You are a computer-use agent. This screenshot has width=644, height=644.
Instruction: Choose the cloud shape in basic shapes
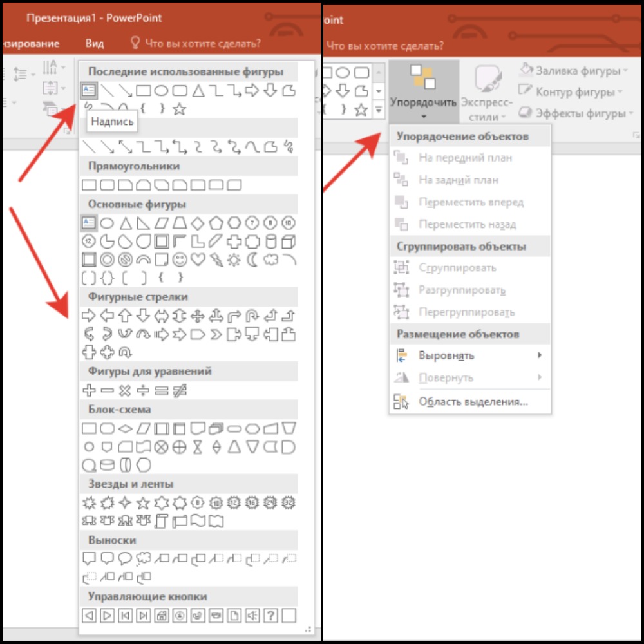271,260
